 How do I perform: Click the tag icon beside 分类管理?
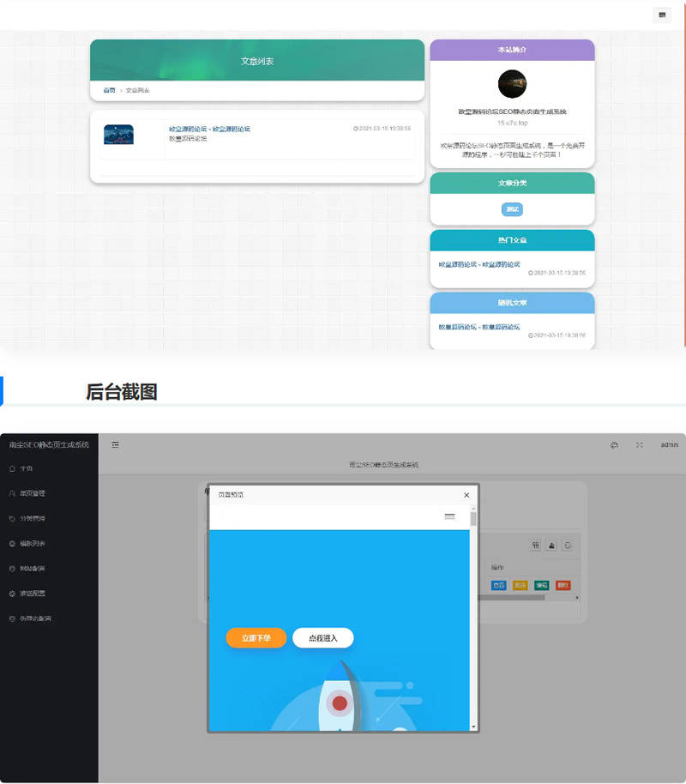point(12,518)
